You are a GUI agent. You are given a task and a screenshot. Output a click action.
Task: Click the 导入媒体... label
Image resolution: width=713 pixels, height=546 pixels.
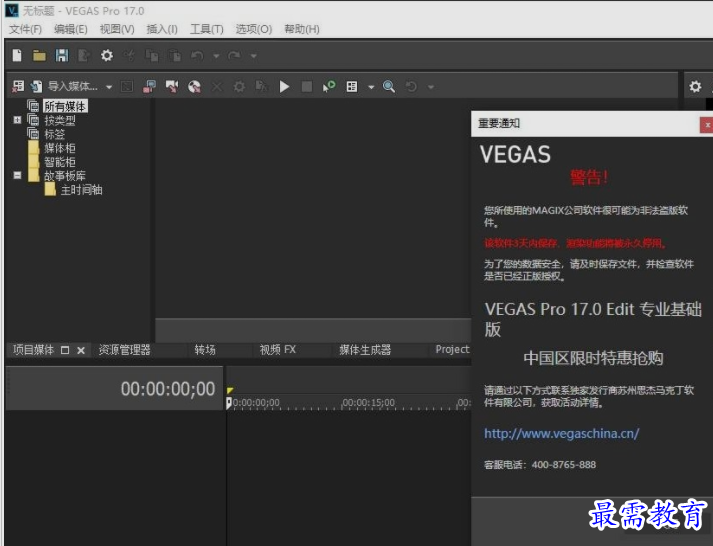pyautogui.click(x=73, y=86)
